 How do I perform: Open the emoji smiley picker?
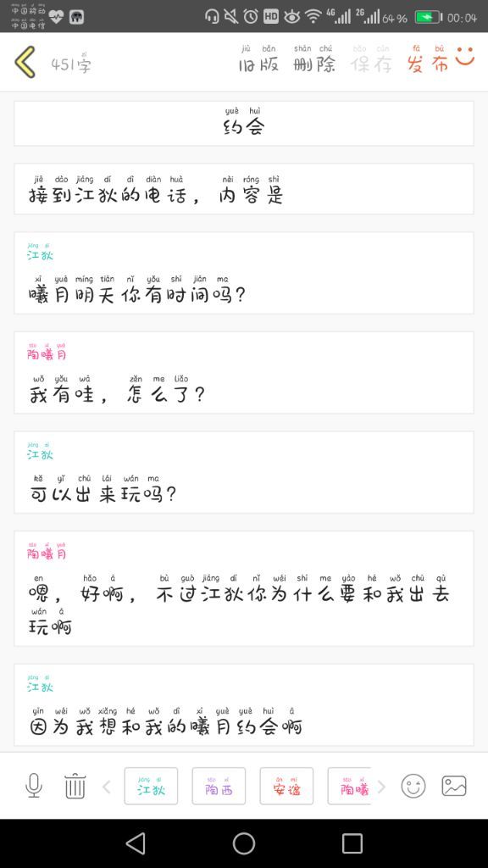413,786
